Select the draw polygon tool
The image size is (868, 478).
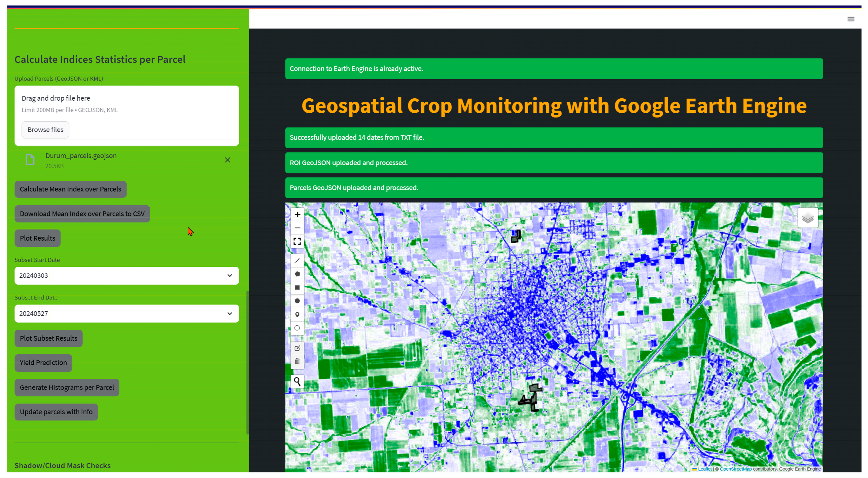pos(297,274)
